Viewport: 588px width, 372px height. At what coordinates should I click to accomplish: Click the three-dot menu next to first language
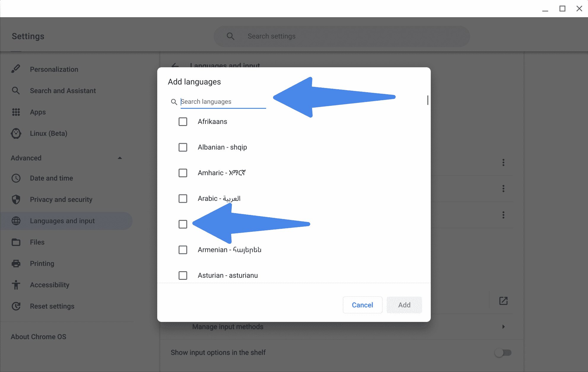pos(503,162)
